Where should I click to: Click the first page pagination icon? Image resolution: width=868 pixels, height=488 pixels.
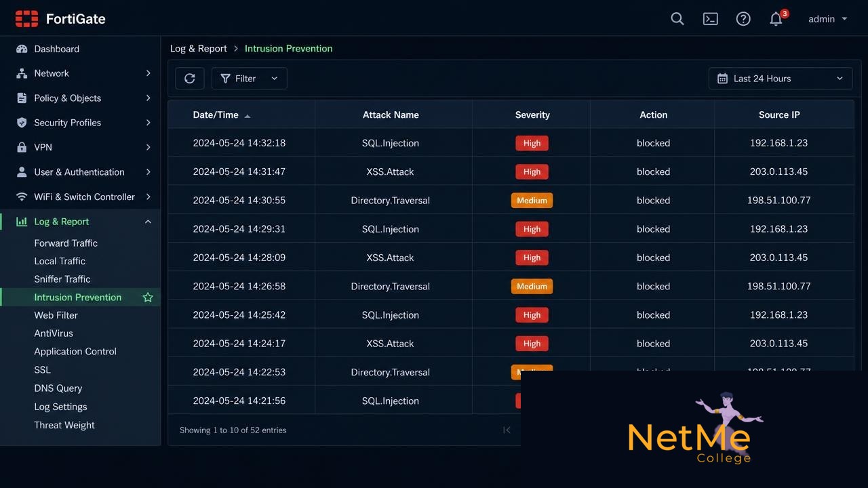(x=507, y=430)
